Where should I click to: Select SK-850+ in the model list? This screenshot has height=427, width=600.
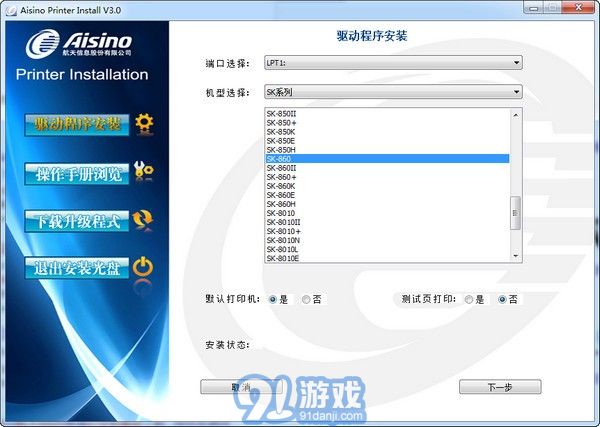(387, 123)
